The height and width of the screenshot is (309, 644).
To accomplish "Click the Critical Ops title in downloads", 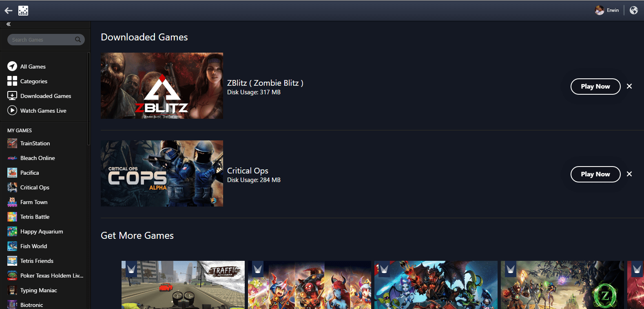I will 248,171.
